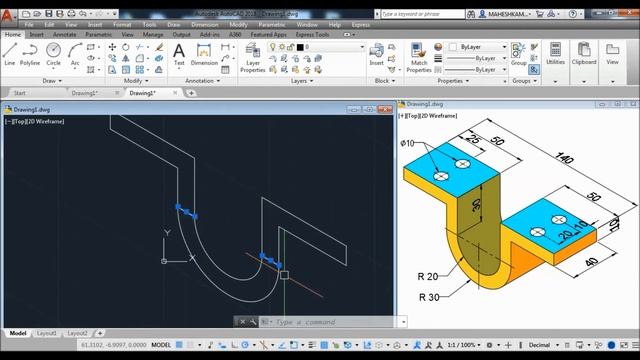640x360 pixels.
Task: Toggle Ortho mode in status bar
Action: pyautogui.click(x=235, y=345)
